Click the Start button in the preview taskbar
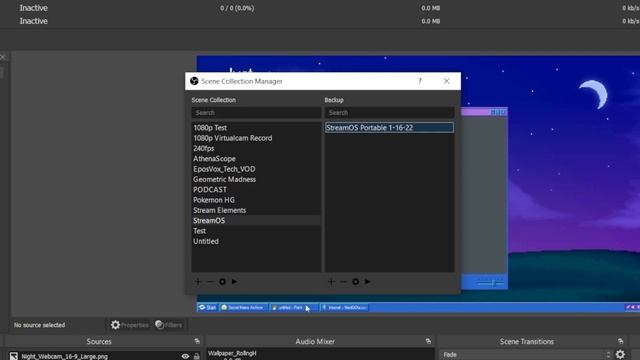The width and height of the screenshot is (640, 360). [x=207, y=307]
